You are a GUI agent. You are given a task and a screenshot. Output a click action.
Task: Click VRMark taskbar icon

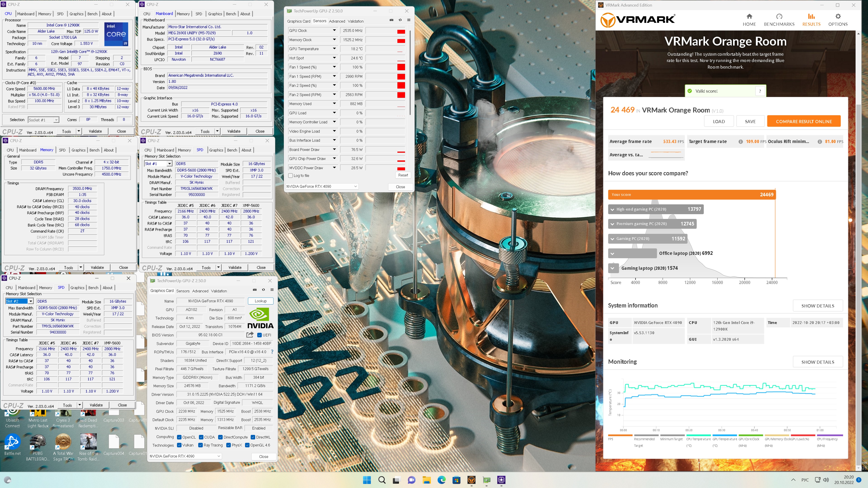(471, 480)
